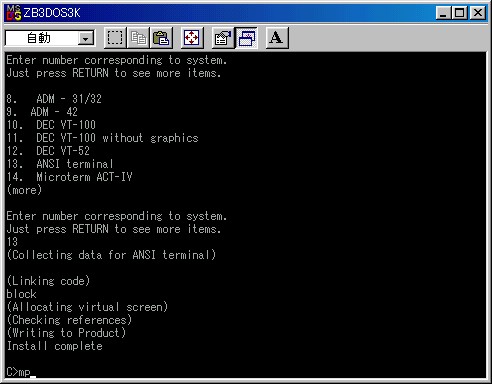Viewport: 492px width, 384px height.
Task: Click the '14. Microterm ACT-IV' line
Action: (70, 177)
